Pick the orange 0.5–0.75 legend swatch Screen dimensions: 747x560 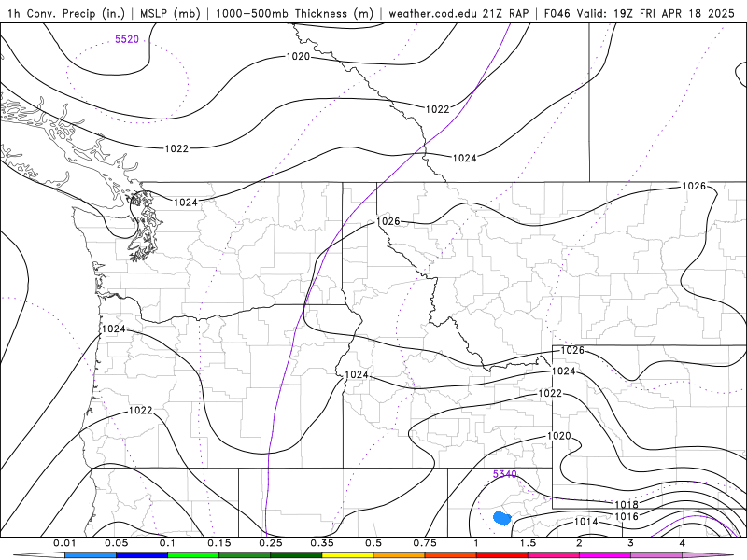coord(400,555)
